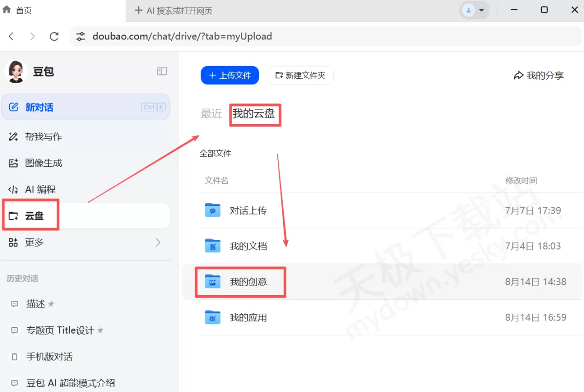
Task: Click 我的应用 folder icon
Action: [x=213, y=317]
